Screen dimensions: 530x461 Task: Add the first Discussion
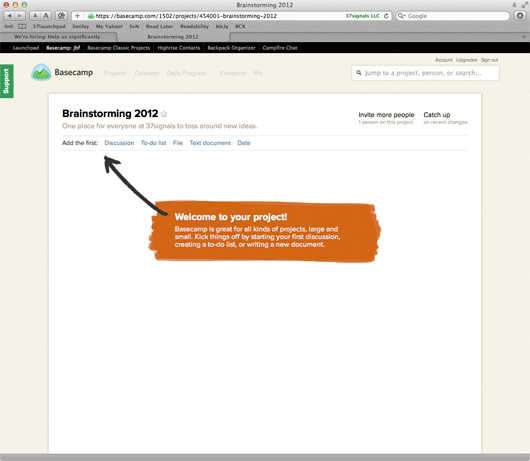(x=119, y=143)
